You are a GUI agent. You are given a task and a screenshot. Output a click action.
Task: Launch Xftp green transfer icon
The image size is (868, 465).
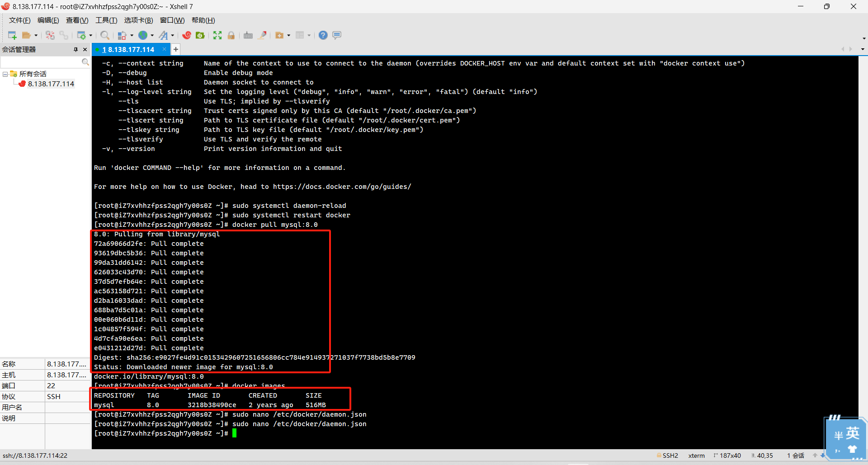tap(200, 35)
